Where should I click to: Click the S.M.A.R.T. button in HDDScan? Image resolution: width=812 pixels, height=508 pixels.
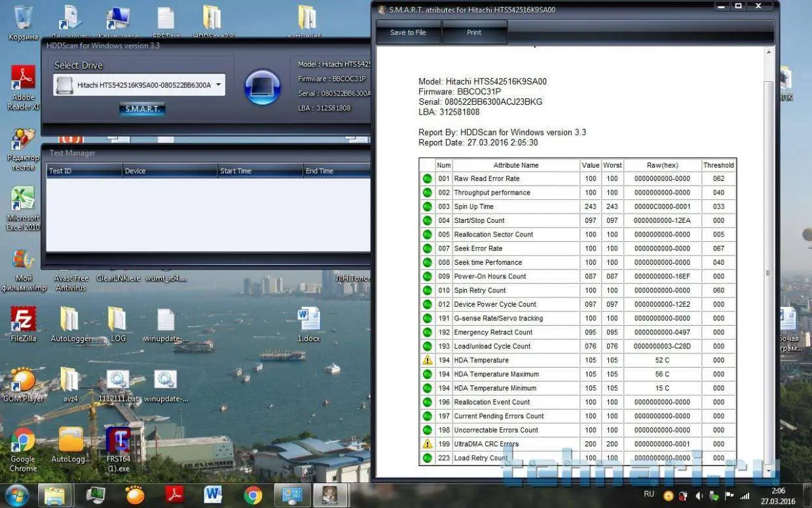coord(142,109)
